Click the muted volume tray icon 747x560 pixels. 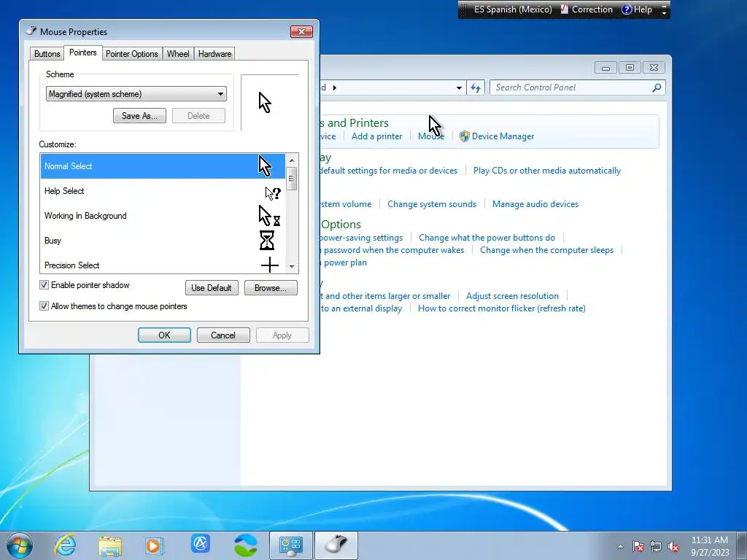(x=673, y=546)
